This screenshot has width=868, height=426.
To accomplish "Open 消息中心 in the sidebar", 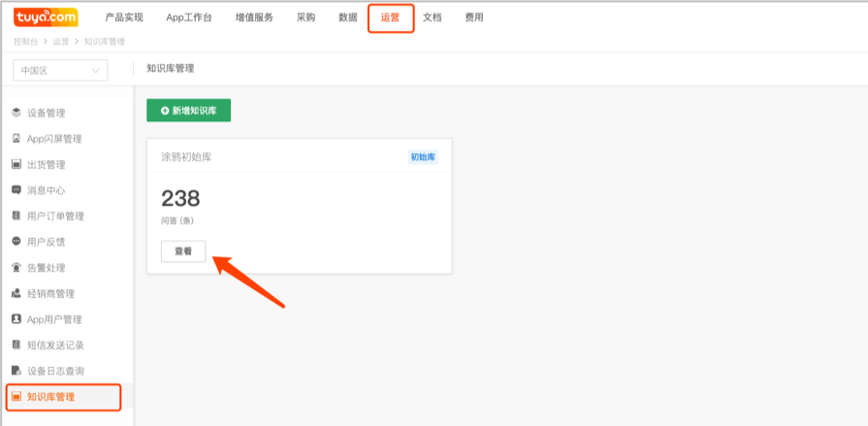I will tap(47, 190).
